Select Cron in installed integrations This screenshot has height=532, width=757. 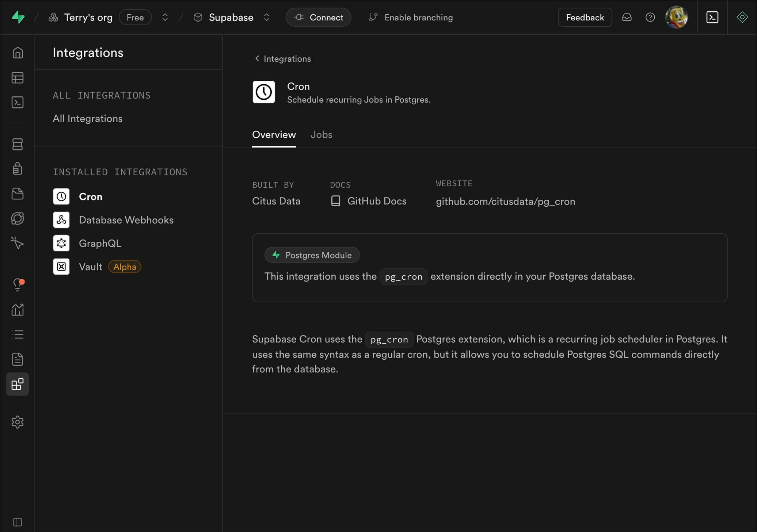point(91,196)
